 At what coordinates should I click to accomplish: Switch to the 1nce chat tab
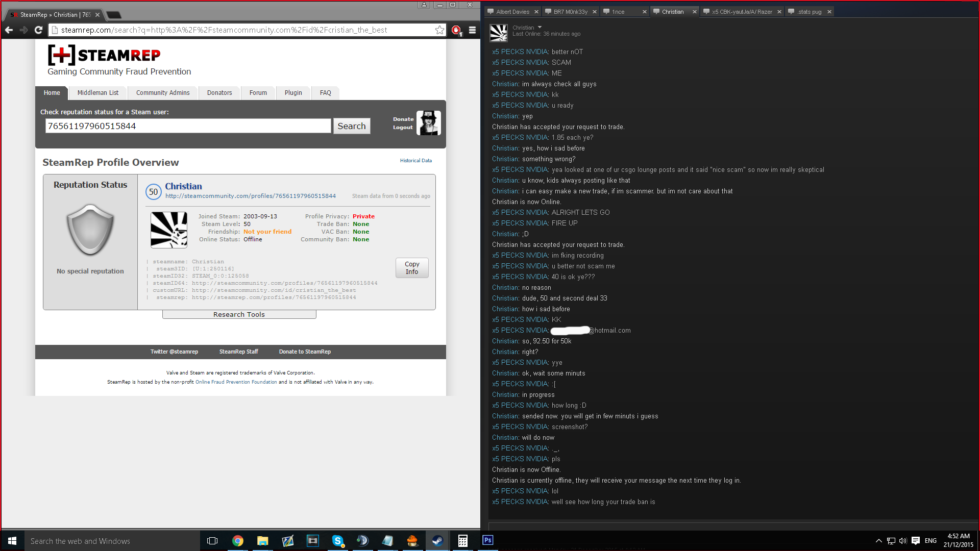point(618,12)
